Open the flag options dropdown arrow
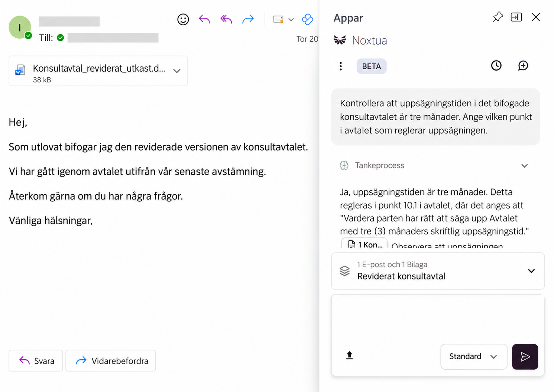Viewport: 554px width, 392px height. click(x=291, y=20)
